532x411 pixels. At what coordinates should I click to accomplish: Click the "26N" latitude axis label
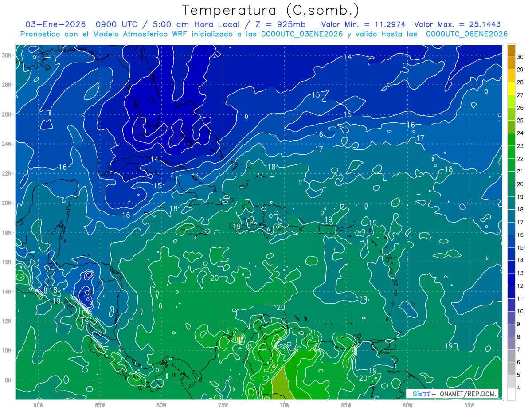pyautogui.click(x=7, y=114)
